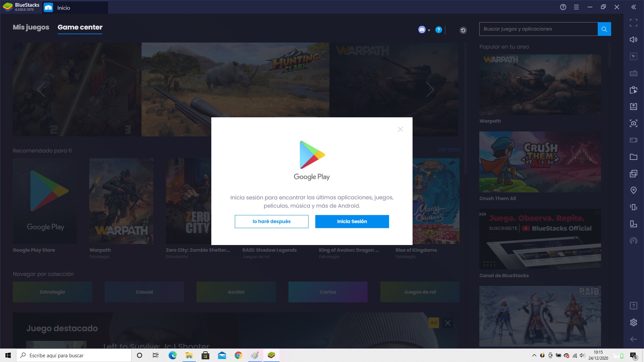This screenshot has height=362, width=644.
Task: Switch to the Mis juegos tab
Action: pyautogui.click(x=31, y=27)
